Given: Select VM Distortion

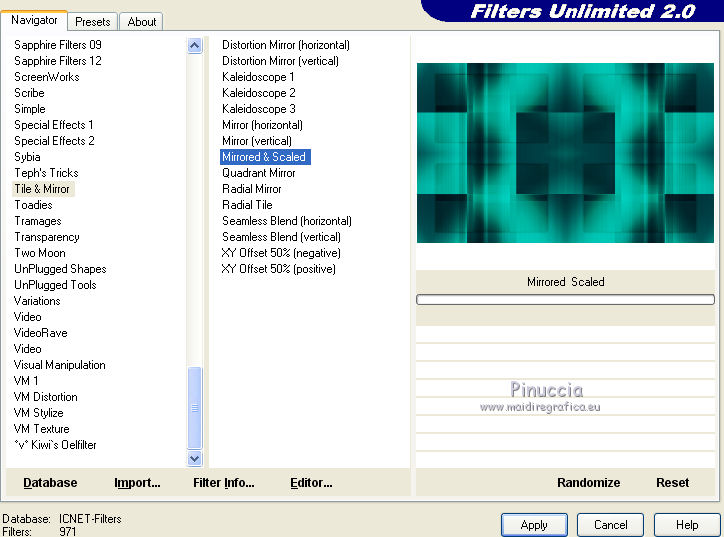Looking at the screenshot, I should 45,397.
